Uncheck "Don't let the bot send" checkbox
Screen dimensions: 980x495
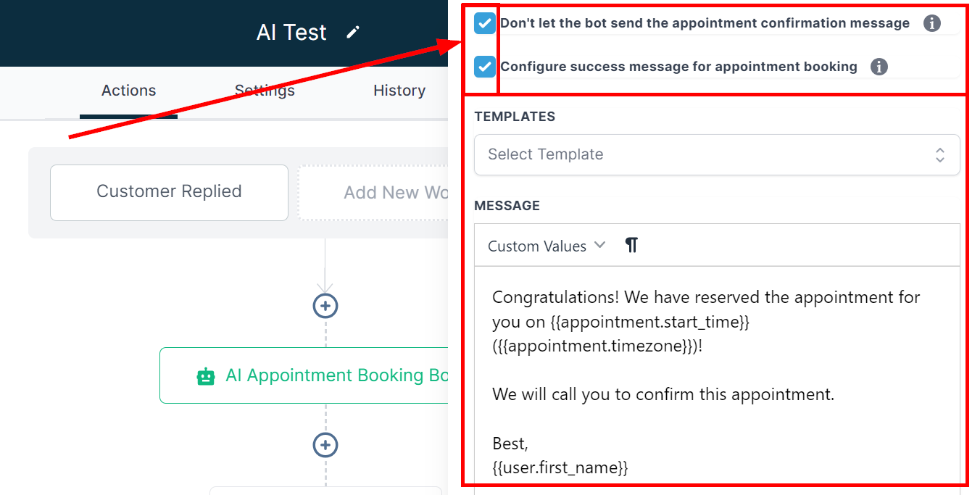[x=484, y=23]
